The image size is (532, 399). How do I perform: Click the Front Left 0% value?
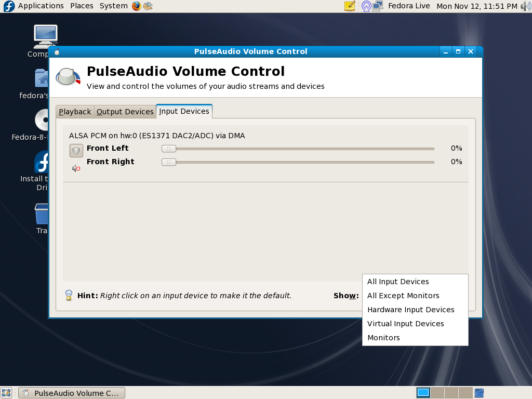[x=456, y=148]
